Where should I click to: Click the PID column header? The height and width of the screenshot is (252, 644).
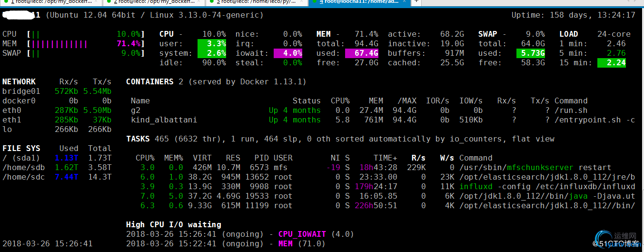(262, 158)
